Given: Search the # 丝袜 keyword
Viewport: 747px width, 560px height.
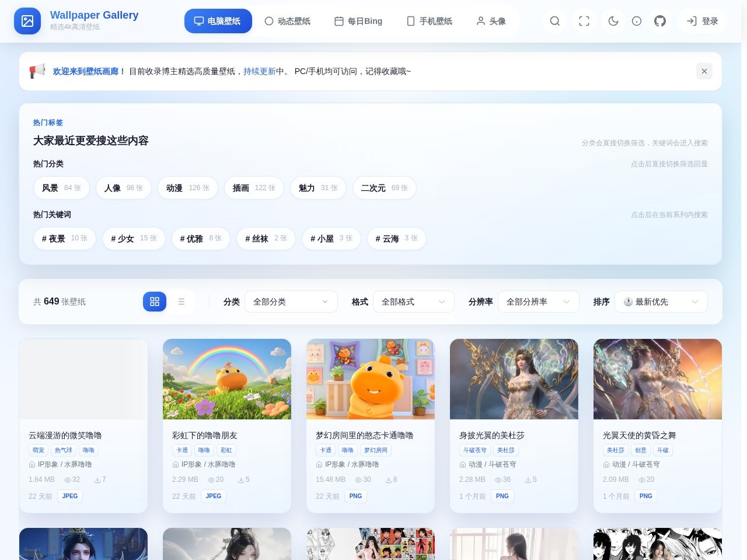Looking at the screenshot, I should [266, 239].
